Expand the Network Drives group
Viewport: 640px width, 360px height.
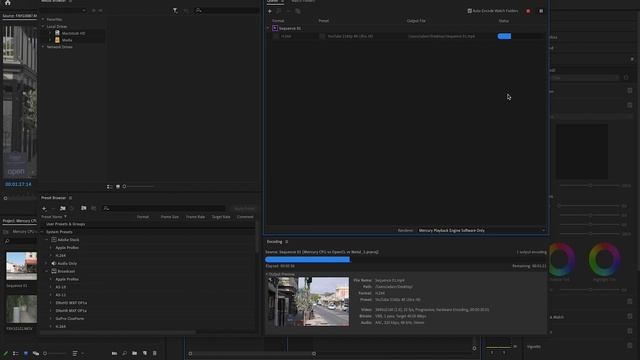(43, 47)
